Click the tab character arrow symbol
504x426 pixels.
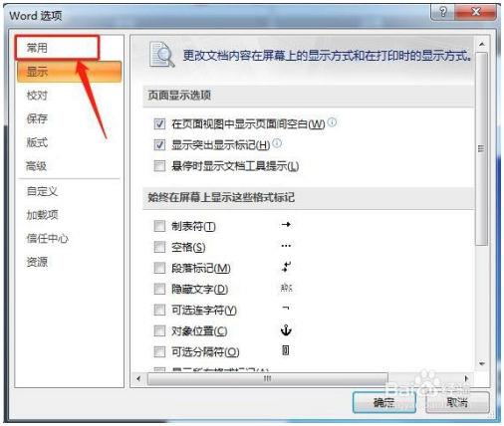(286, 225)
